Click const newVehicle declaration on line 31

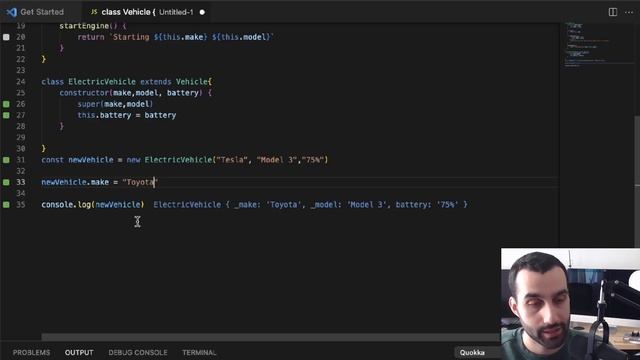77,160
